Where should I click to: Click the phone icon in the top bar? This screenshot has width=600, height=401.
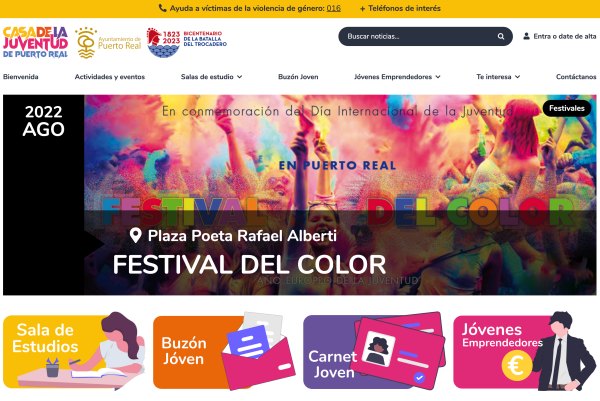163,8
